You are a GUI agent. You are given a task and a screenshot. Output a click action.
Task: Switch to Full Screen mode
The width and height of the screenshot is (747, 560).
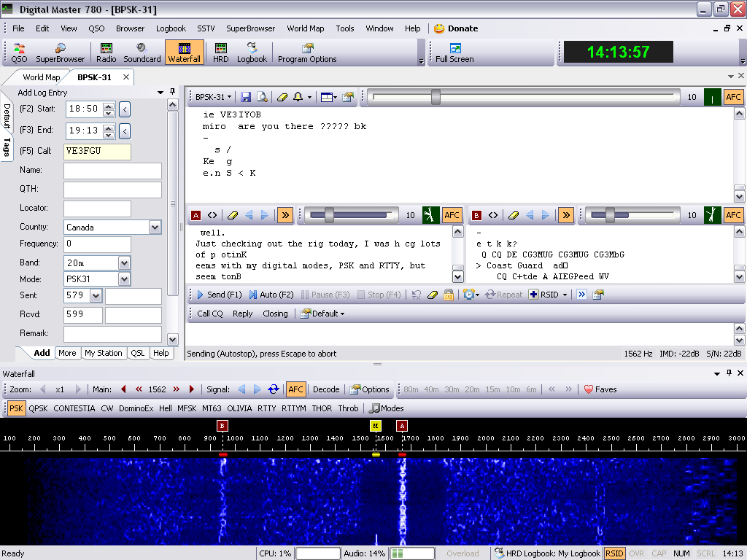click(454, 52)
